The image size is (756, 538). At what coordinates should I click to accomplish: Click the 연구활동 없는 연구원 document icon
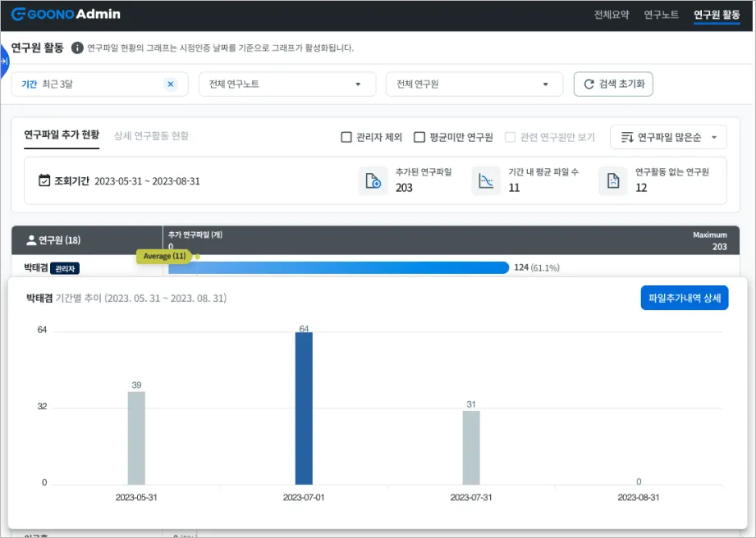[613, 181]
